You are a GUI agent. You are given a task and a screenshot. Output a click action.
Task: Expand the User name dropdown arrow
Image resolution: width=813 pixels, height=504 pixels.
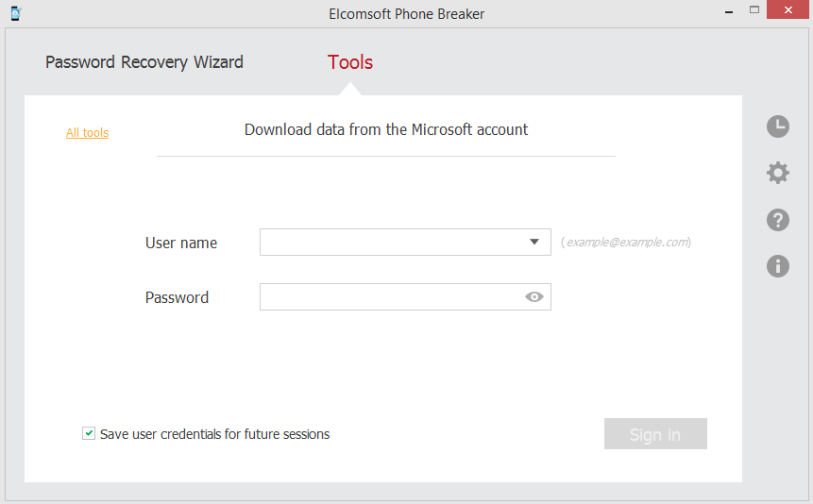pos(534,242)
